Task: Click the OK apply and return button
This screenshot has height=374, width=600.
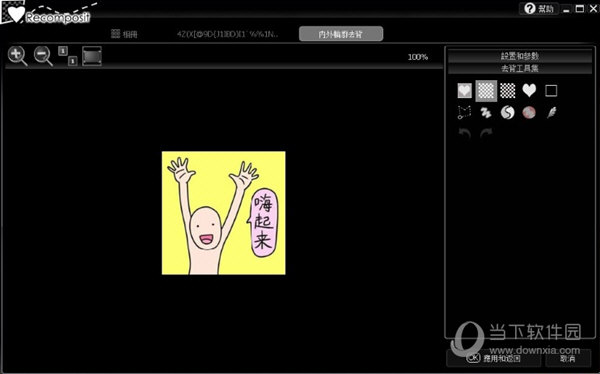Action: click(x=494, y=358)
